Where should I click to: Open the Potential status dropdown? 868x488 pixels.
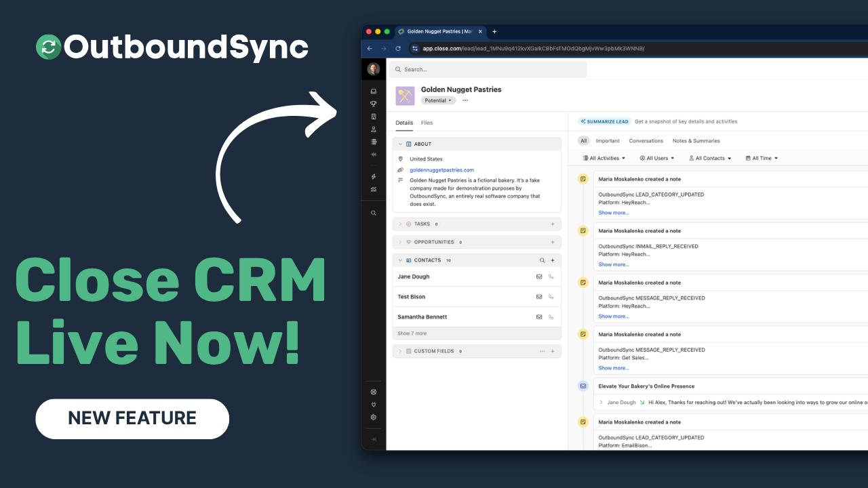438,100
